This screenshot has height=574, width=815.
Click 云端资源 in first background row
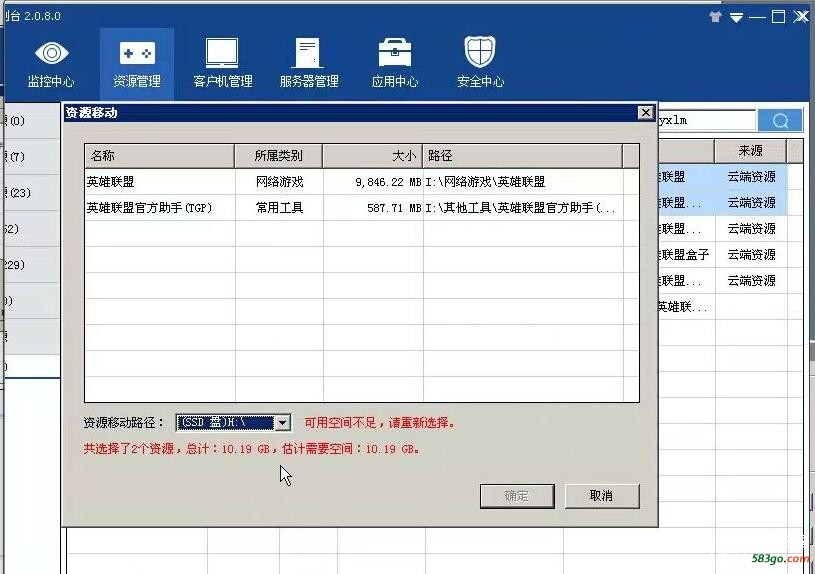(751, 177)
